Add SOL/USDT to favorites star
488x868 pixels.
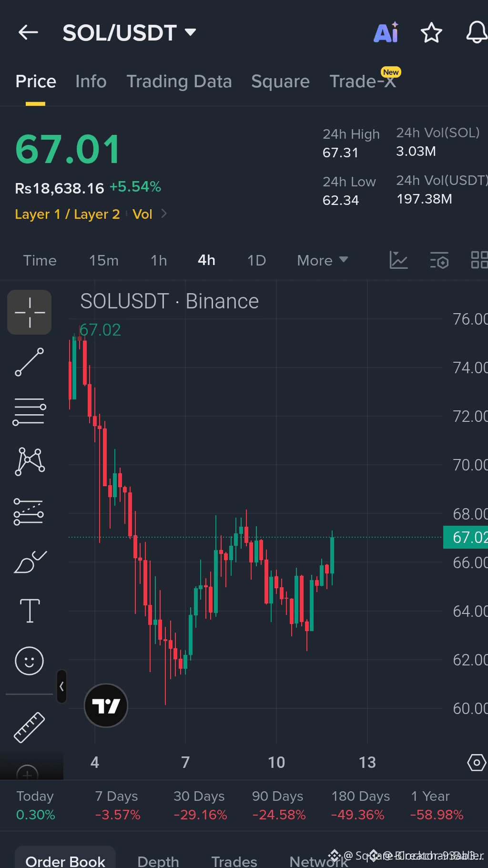coord(431,32)
